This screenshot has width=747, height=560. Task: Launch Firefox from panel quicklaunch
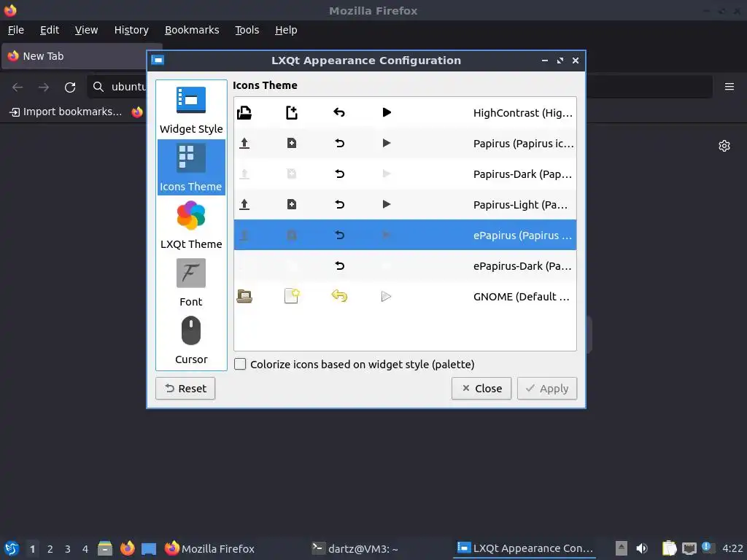(127, 548)
